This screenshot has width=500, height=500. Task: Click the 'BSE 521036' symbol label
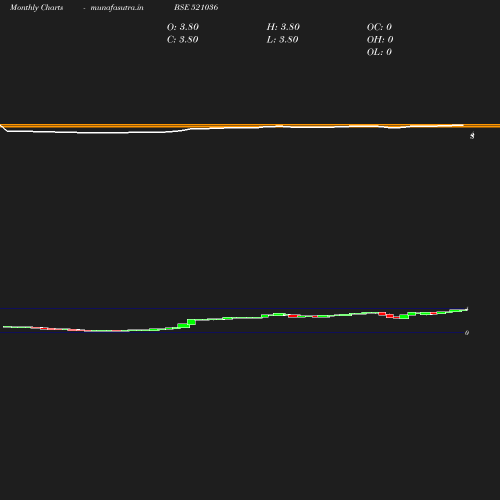196,7
